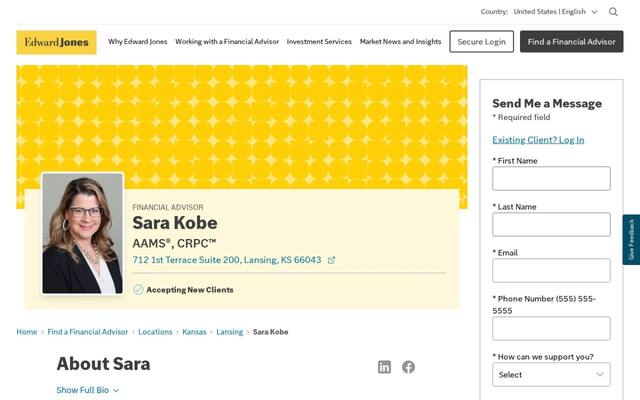Click the Edward Jones logo

(x=56, y=42)
